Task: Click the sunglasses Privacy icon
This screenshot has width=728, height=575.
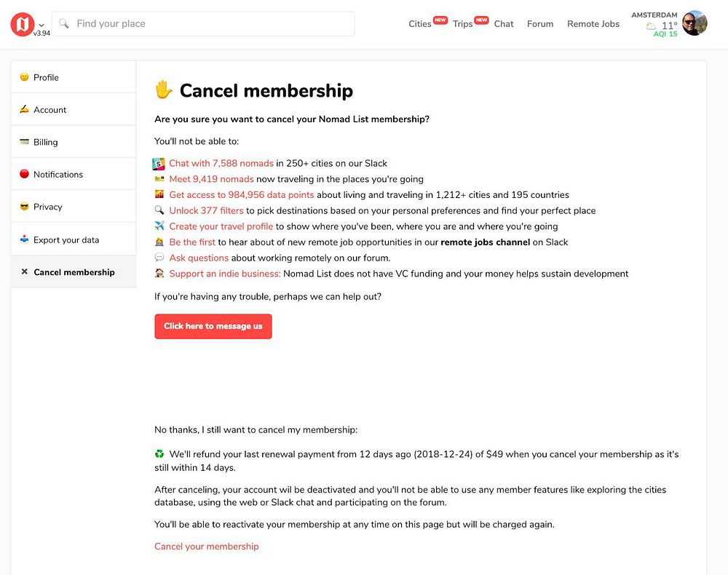Action: (24, 207)
